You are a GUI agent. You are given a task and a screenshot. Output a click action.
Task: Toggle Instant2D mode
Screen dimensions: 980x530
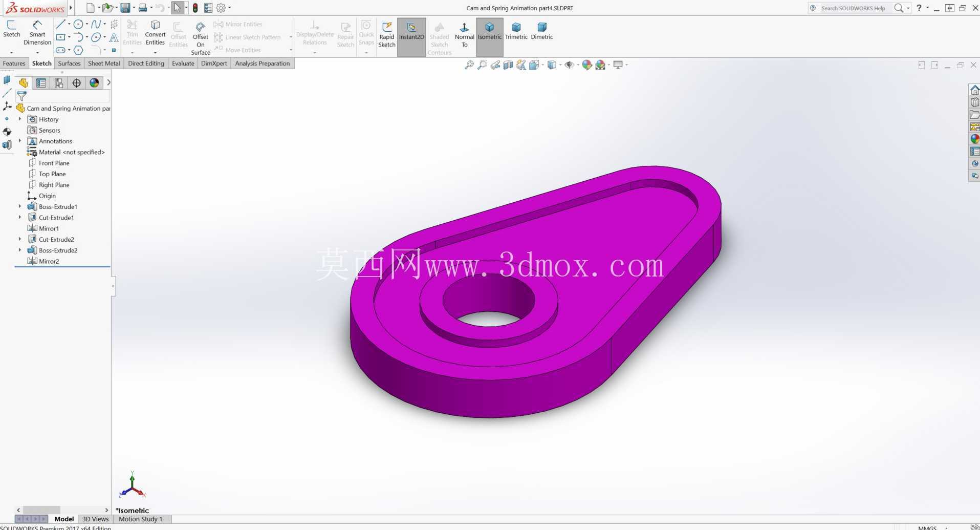[x=411, y=37]
